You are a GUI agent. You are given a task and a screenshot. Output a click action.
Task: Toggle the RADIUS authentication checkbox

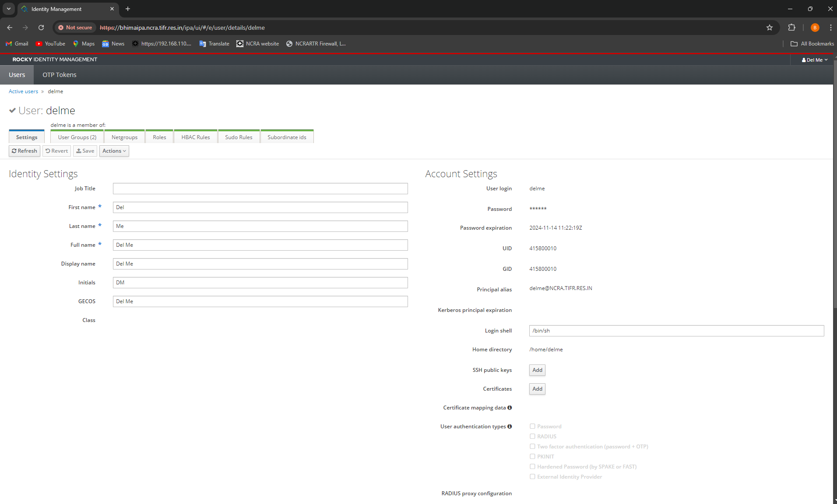click(x=532, y=436)
